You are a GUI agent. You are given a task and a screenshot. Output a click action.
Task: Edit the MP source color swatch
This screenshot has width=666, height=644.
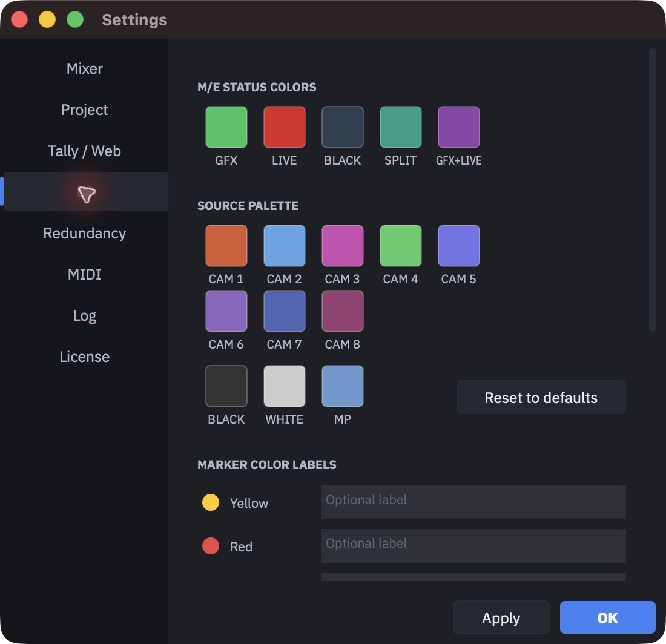[x=343, y=386]
